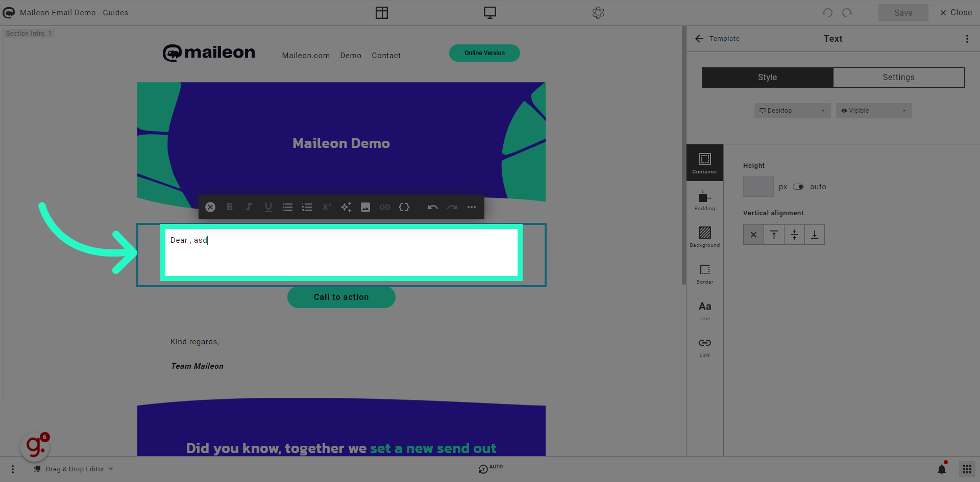This screenshot has height=482, width=980.
Task: Click the Section Intro_1 label
Action: [x=29, y=34]
